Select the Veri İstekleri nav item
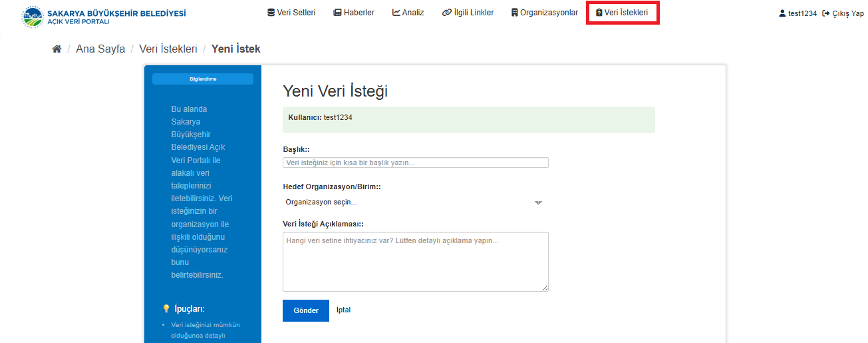The height and width of the screenshot is (343, 868). click(622, 13)
